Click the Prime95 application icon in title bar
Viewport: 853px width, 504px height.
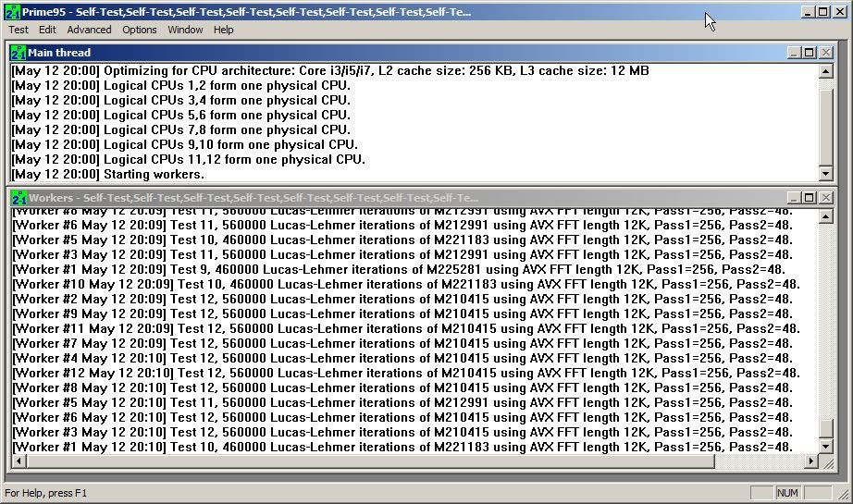tap(12, 11)
